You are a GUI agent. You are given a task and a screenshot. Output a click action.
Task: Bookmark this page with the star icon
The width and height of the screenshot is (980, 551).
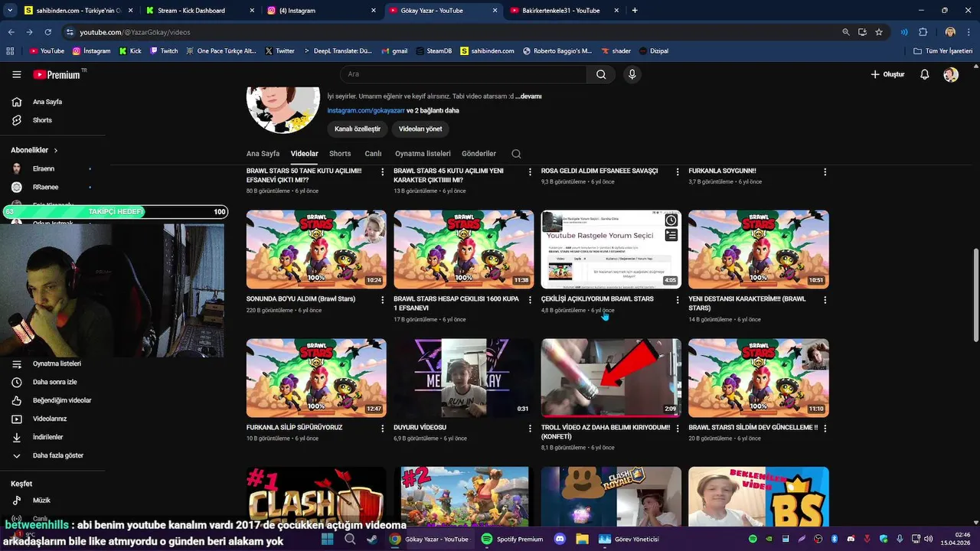(879, 32)
